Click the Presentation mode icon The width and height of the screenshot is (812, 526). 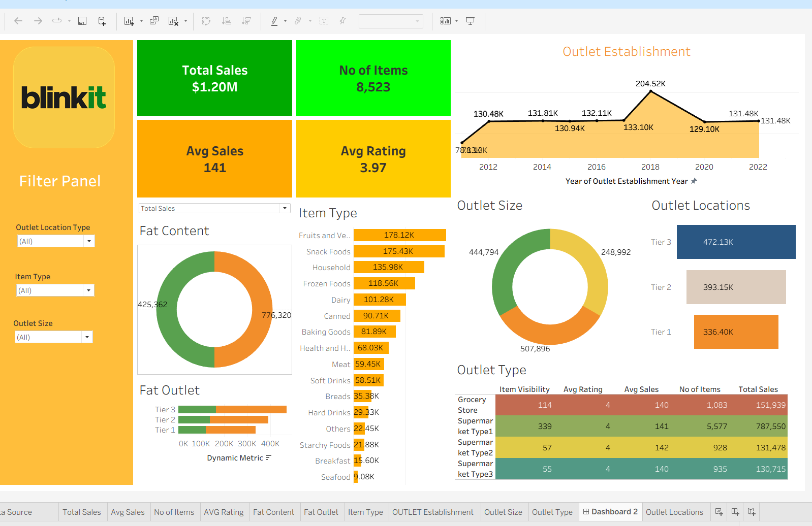click(x=471, y=21)
